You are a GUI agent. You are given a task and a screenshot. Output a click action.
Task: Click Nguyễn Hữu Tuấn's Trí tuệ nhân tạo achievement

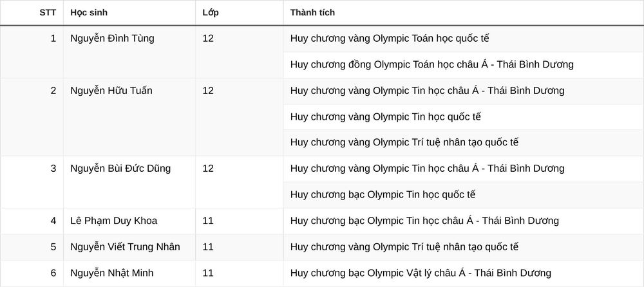tap(404, 142)
